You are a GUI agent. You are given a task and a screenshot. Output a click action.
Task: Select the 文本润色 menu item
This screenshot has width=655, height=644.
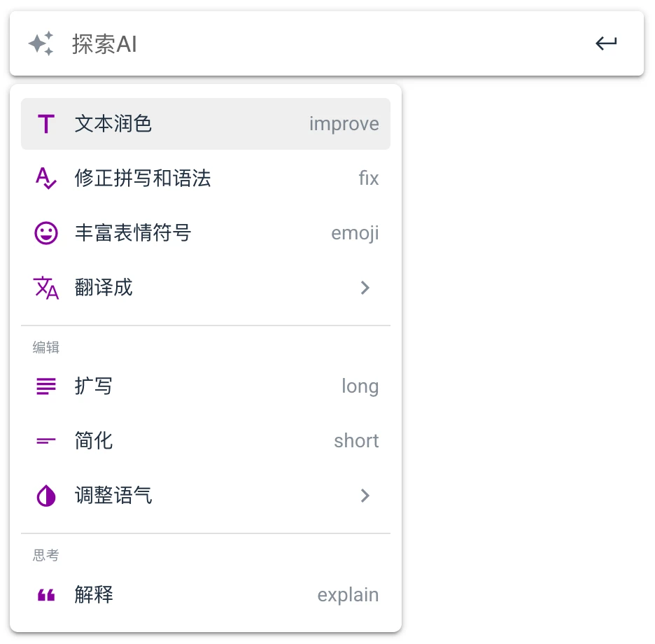point(206,124)
